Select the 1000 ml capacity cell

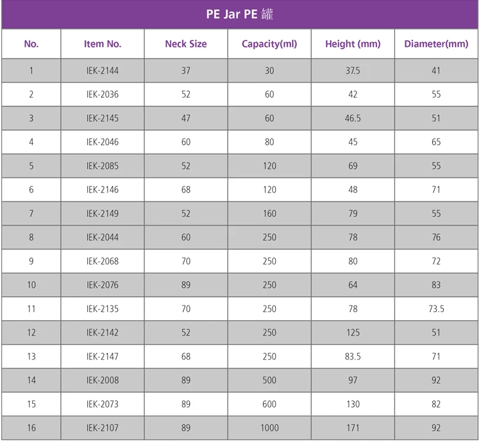269,427
